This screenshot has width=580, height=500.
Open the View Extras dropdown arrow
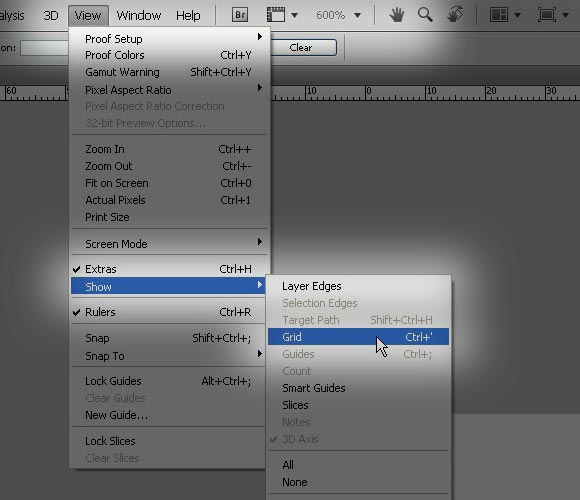[294, 16]
